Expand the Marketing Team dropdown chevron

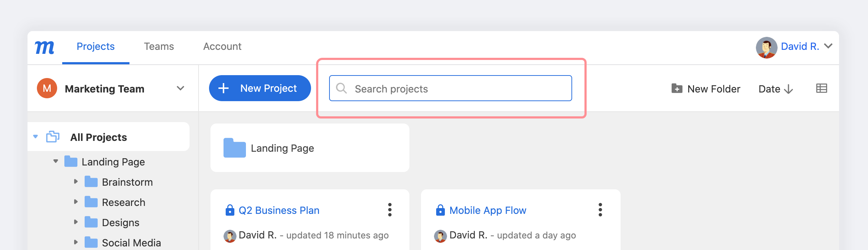[180, 89]
